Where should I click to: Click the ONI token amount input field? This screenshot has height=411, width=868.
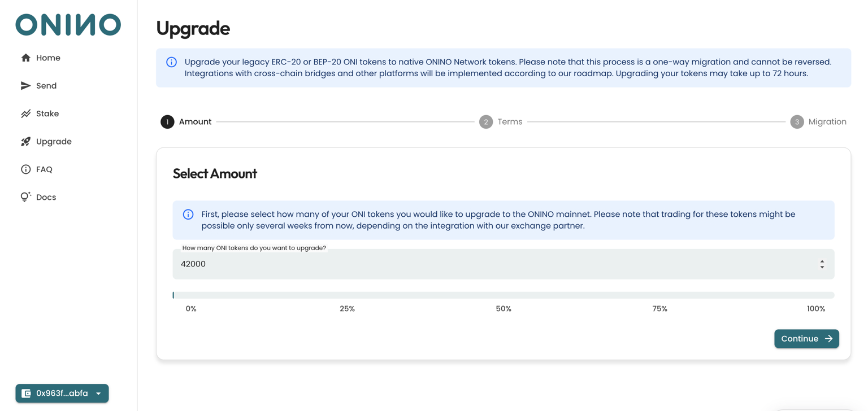[x=504, y=264]
